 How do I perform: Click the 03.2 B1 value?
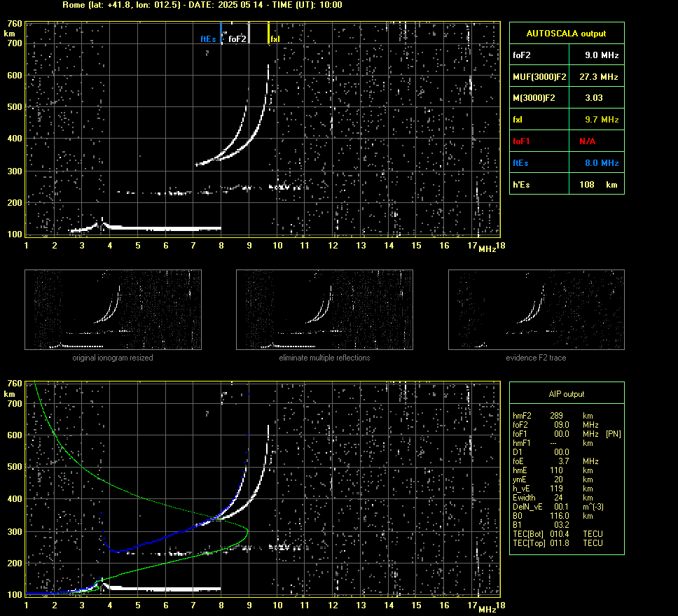pyautogui.click(x=562, y=525)
